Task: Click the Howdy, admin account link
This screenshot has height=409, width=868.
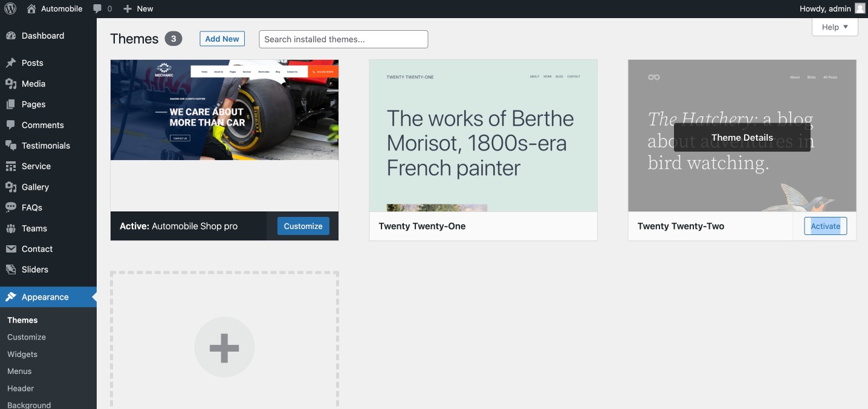Action: 832,8
